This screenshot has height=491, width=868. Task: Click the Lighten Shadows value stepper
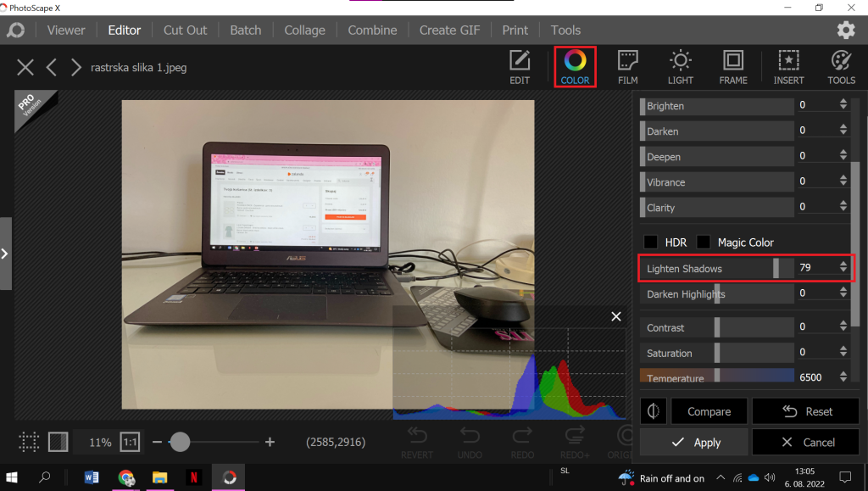(x=843, y=267)
